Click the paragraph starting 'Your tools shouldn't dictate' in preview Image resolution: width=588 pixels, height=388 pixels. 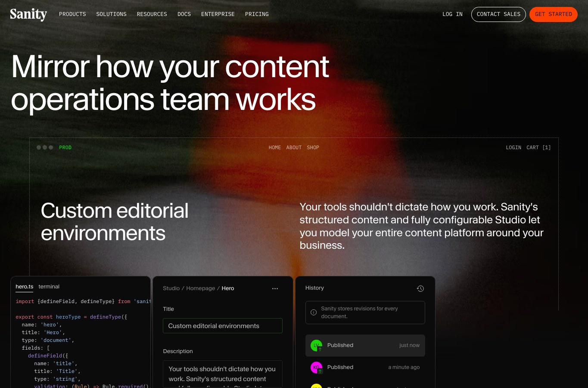click(422, 226)
